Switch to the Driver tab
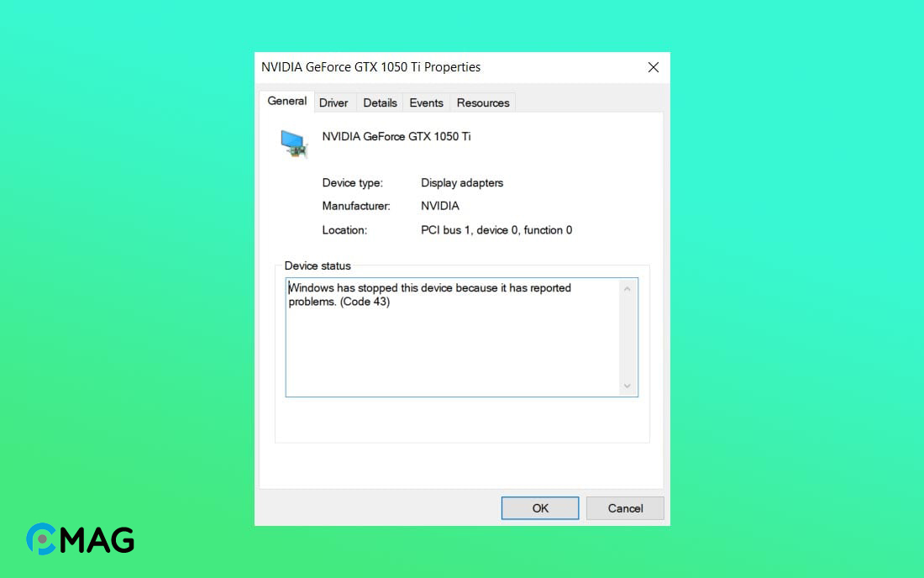This screenshot has width=924, height=578. click(x=333, y=102)
